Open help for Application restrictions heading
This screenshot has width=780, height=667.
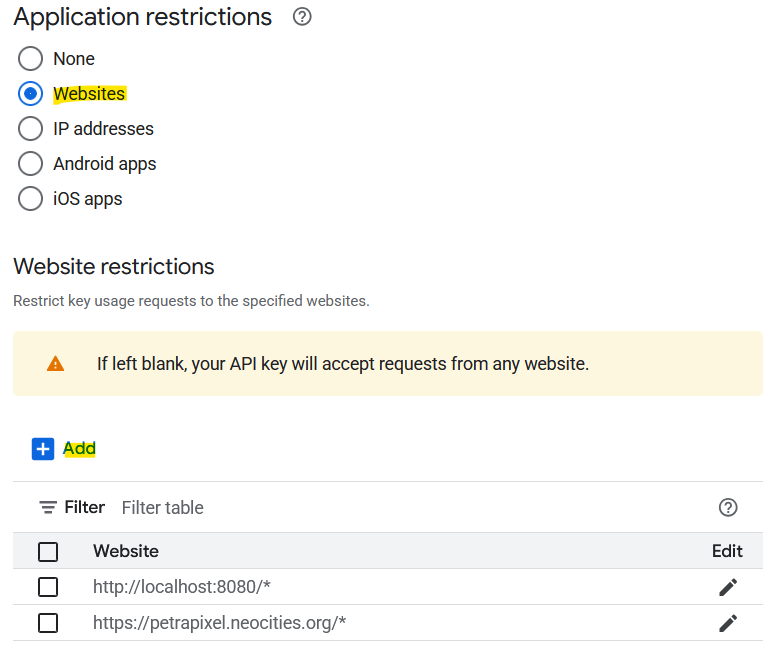(302, 17)
